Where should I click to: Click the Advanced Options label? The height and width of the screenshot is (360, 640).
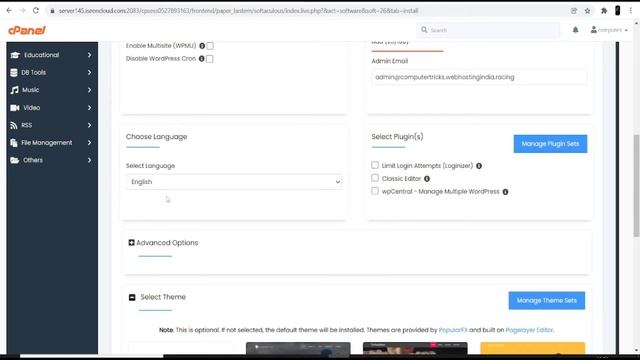[167, 243]
